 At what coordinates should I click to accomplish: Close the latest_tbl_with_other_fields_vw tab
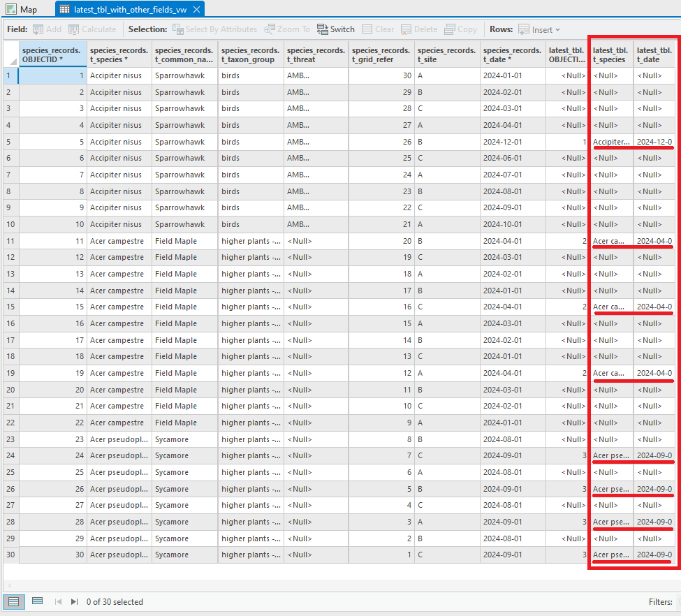[196, 9]
